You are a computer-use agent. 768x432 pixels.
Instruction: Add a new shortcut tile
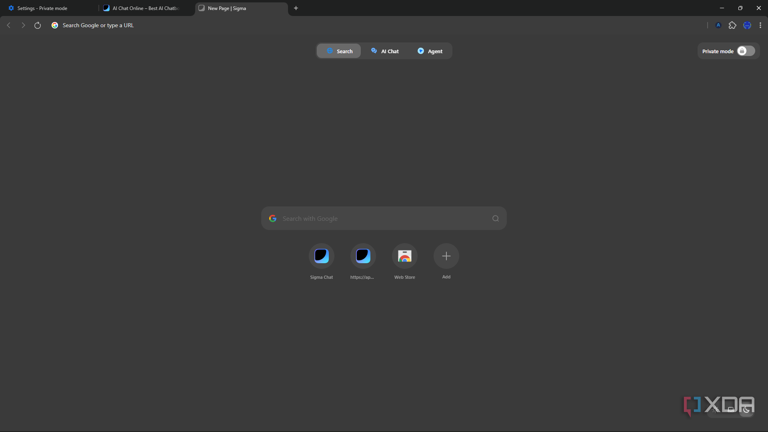pyautogui.click(x=446, y=262)
